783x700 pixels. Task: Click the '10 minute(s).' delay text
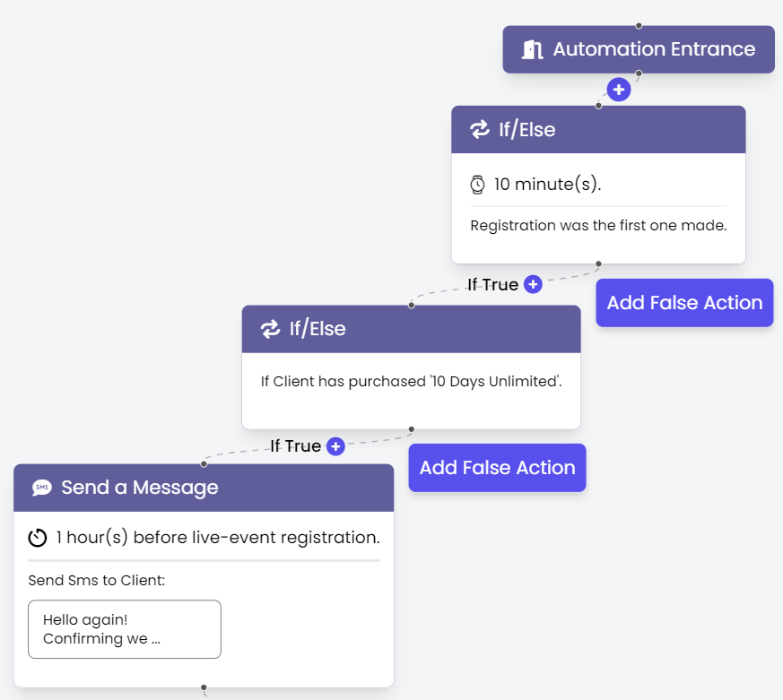[548, 185]
